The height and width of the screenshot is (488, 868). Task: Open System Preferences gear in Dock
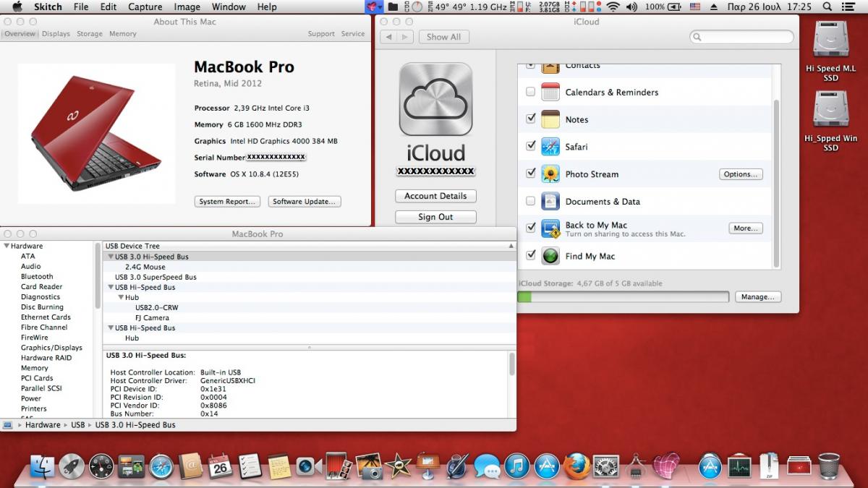(605, 466)
